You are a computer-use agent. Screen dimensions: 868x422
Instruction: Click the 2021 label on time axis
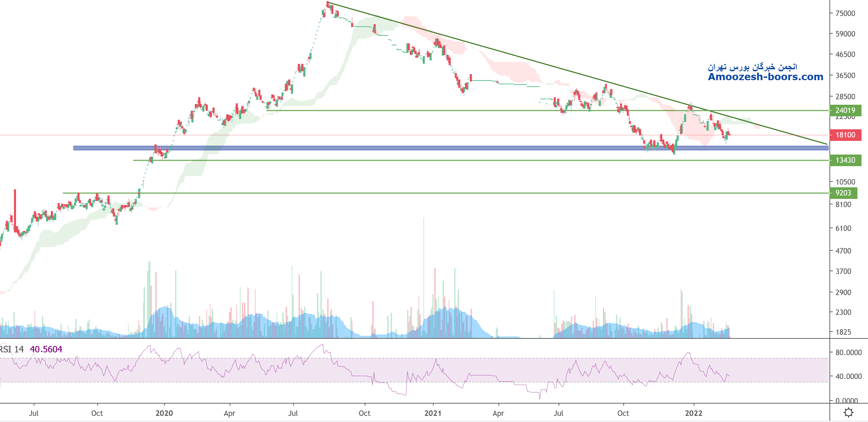[433, 413]
